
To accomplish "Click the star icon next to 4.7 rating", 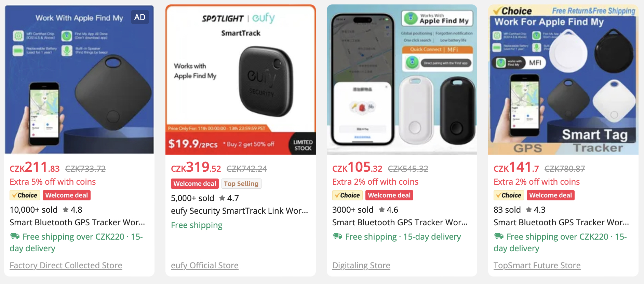I will tap(222, 198).
